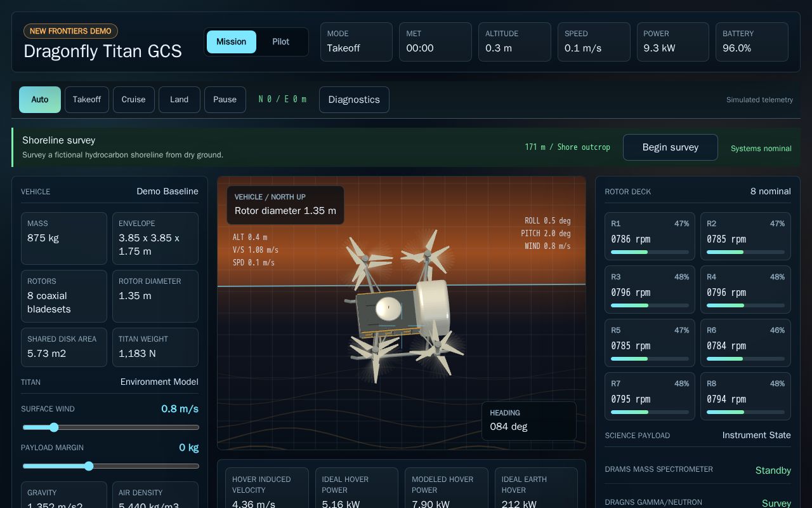Pause the flight
Viewport: 812px width, 508px height.
(225, 100)
